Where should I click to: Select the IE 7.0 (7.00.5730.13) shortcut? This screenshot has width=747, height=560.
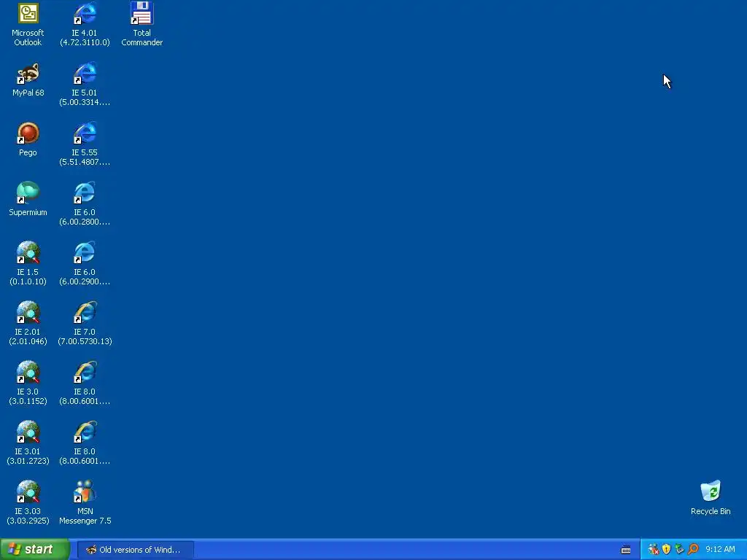[x=85, y=312]
